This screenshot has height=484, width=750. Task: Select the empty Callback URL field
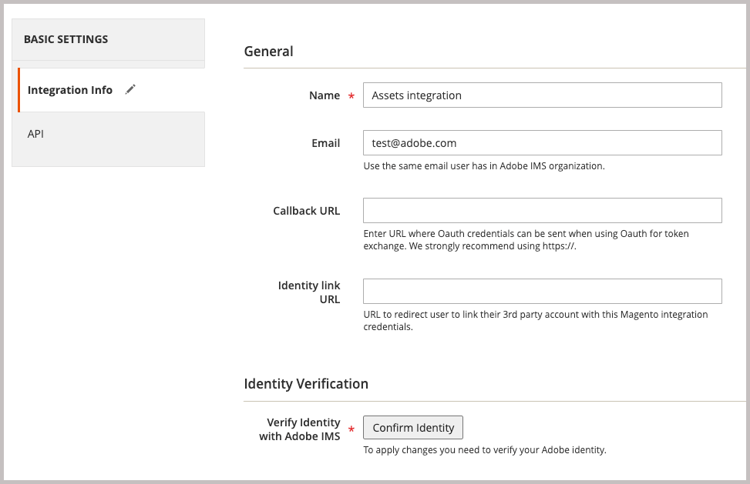click(542, 210)
